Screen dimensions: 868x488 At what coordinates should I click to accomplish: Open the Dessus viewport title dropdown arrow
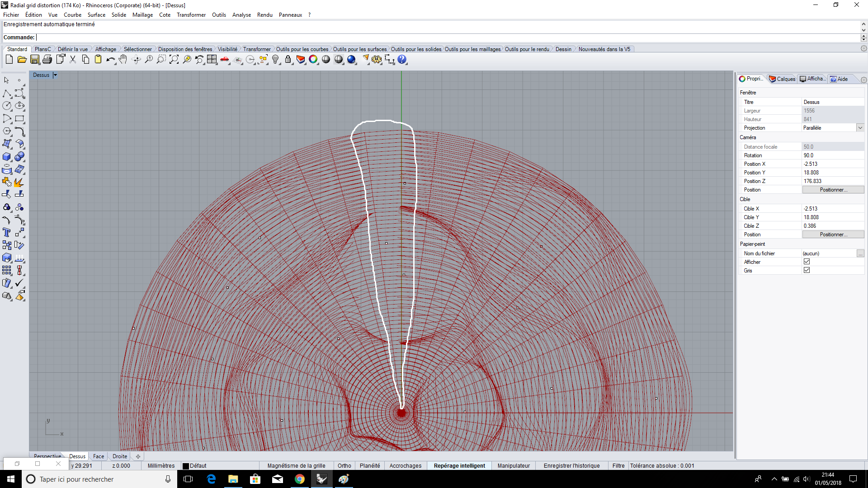tap(55, 75)
